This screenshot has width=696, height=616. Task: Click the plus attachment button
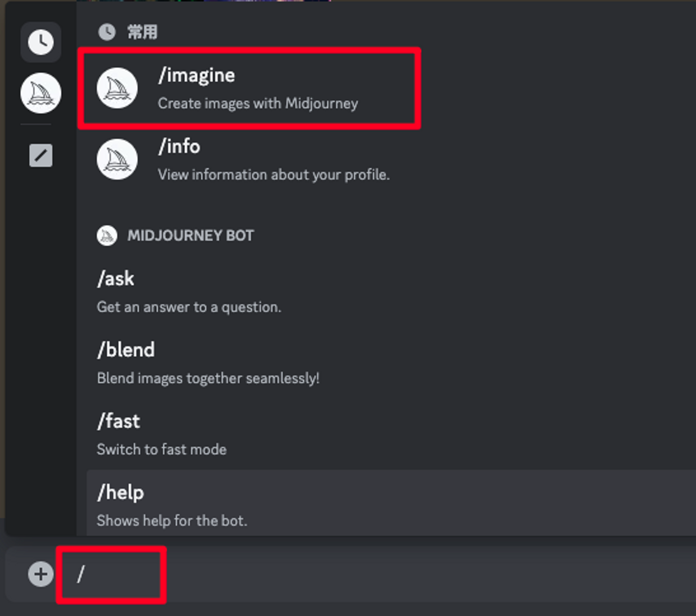click(x=41, y=574)
